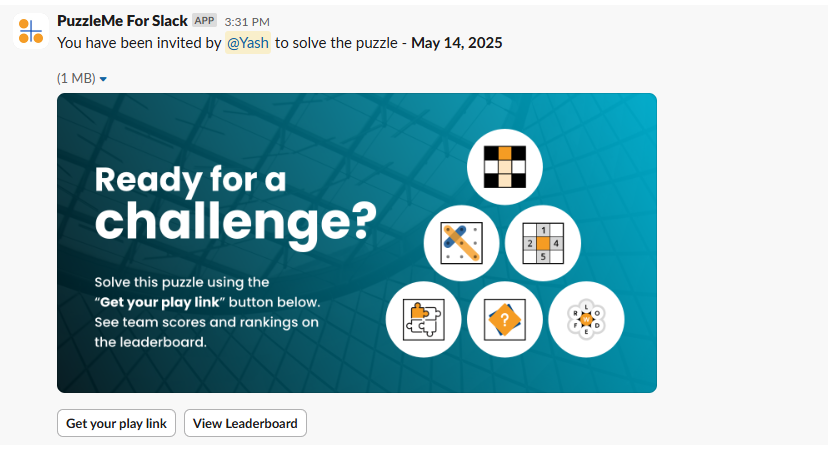Click the word search puzzle icon
Viewport: 828px width, 449px height.
[462, 244]
